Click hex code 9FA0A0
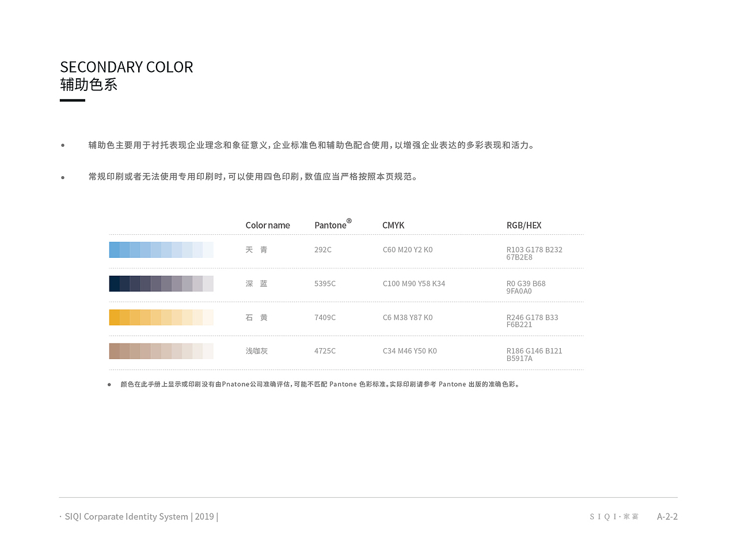The image size is (737, 560). coord(519,291)
